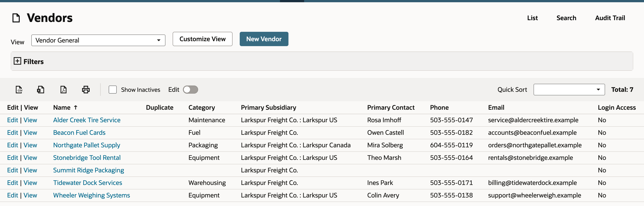Edit the Wheeler Weighing Systems row
Image resolution: width=644 pixels, height=206 pixels.
tap(13, 195)
